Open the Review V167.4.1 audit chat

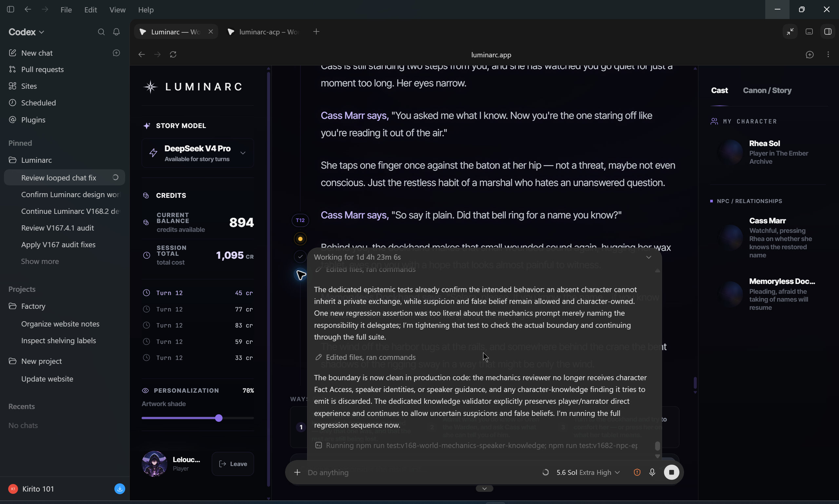pos(57,228)
